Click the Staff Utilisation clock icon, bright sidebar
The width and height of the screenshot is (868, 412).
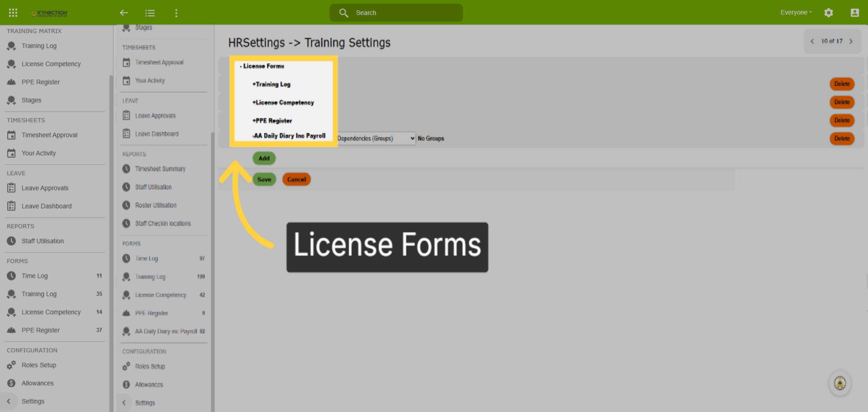[x=12, y=241]
